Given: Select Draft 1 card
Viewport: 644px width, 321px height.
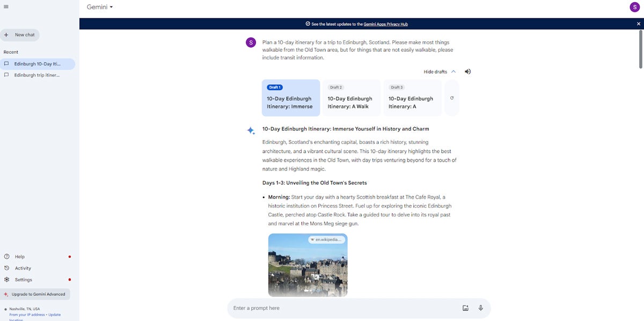Looking at the screenshot, I should [291, 98].
